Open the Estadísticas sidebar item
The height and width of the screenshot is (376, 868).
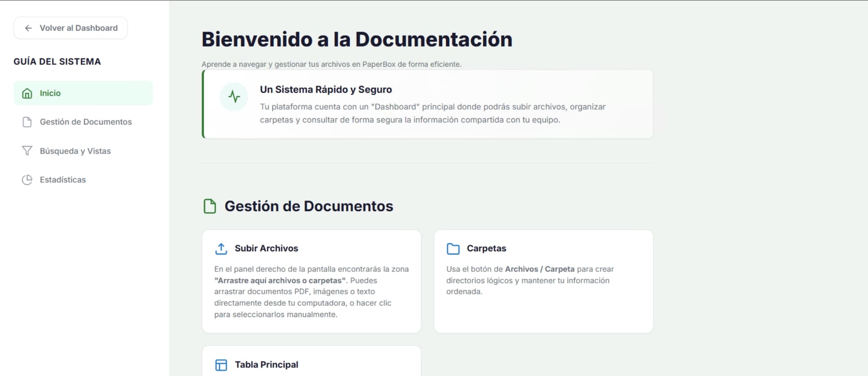(83, 180)
